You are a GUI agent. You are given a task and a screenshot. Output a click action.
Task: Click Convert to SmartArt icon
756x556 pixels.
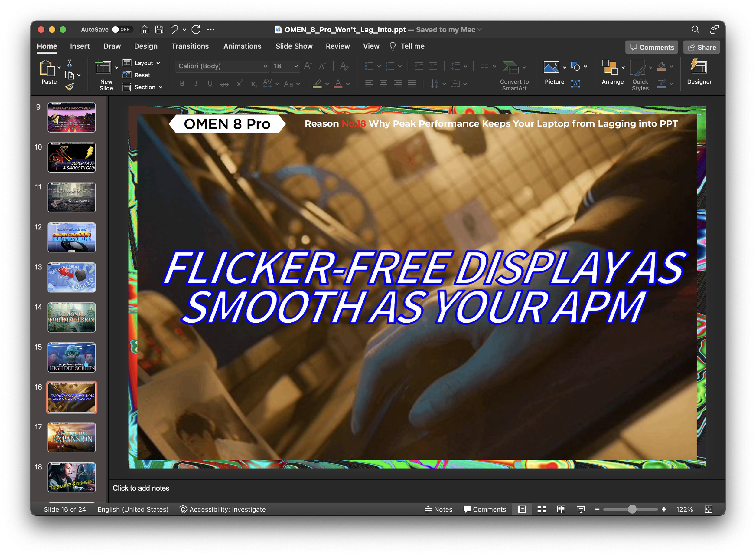coord(511,67)
